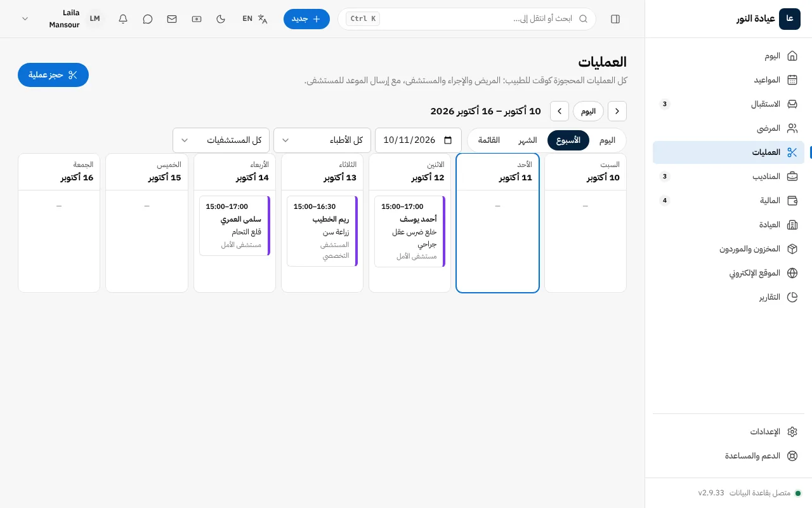Open the mail envelope icon
This screenshot has height=508, width=812.
172,19
